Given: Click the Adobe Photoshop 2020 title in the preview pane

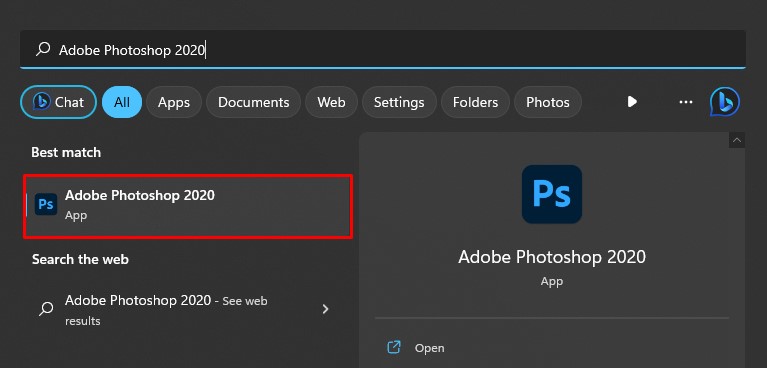Looking at the screenshot, I should coord(552,257).
